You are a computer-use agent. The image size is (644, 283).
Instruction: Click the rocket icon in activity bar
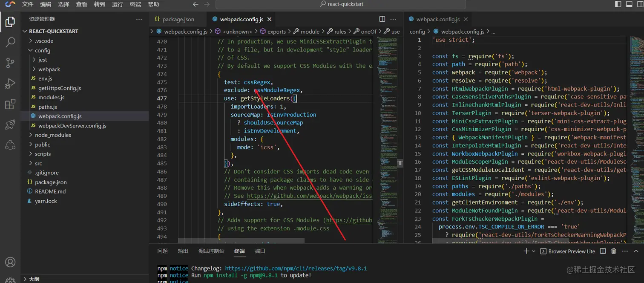10,125
